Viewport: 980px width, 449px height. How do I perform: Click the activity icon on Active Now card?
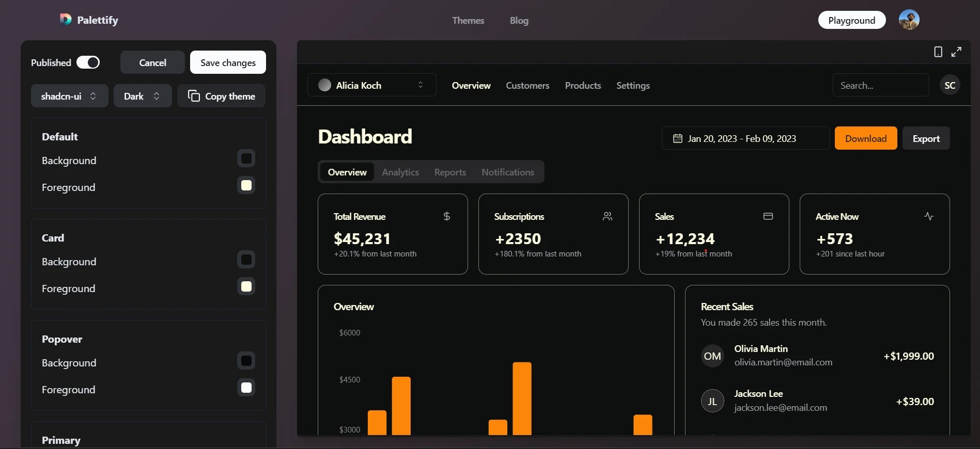[929, 216]
